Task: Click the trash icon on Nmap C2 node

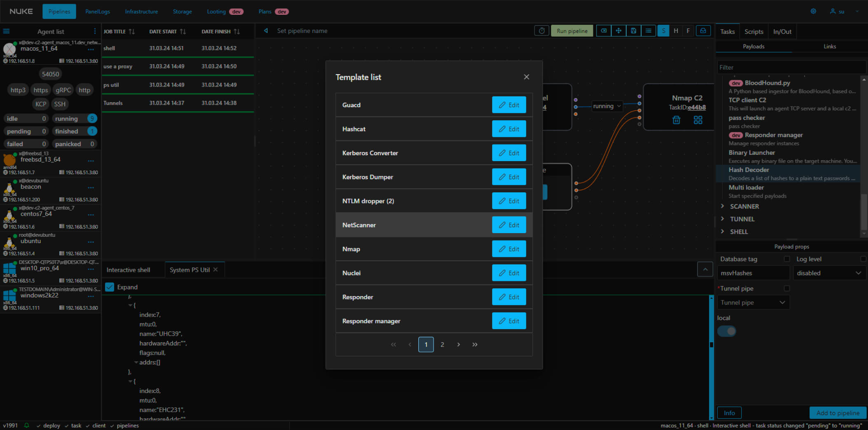Action: [676, 120]
